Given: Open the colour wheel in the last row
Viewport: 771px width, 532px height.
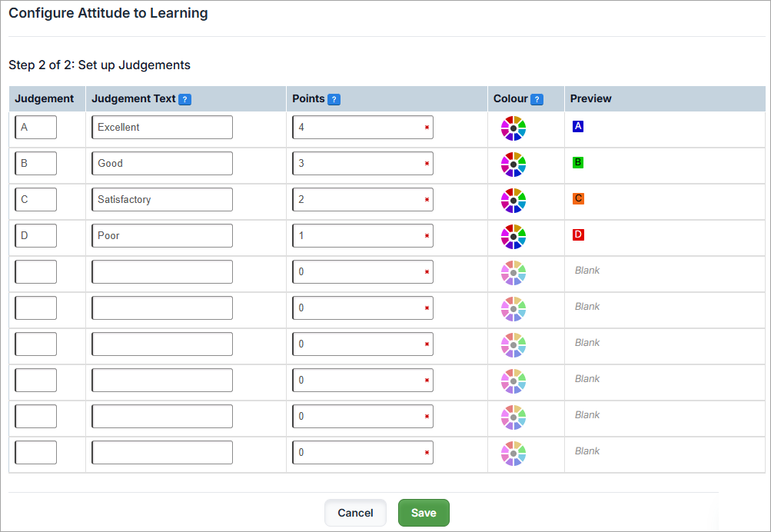Looking at the screenshot, I should [x=513, y=454].
